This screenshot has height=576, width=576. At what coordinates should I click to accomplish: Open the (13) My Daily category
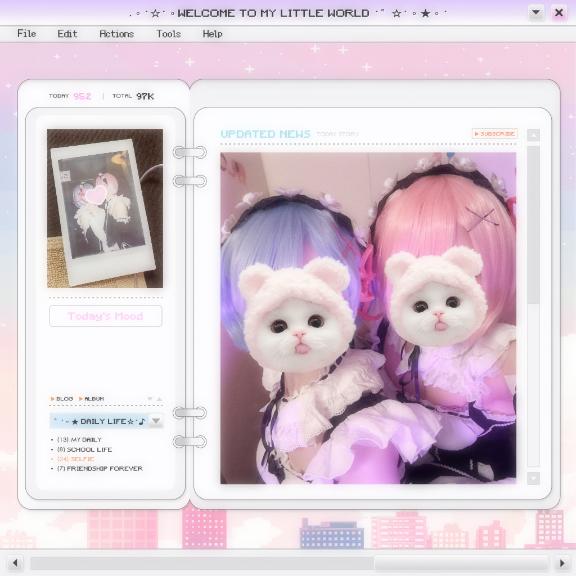pos(79,440)
